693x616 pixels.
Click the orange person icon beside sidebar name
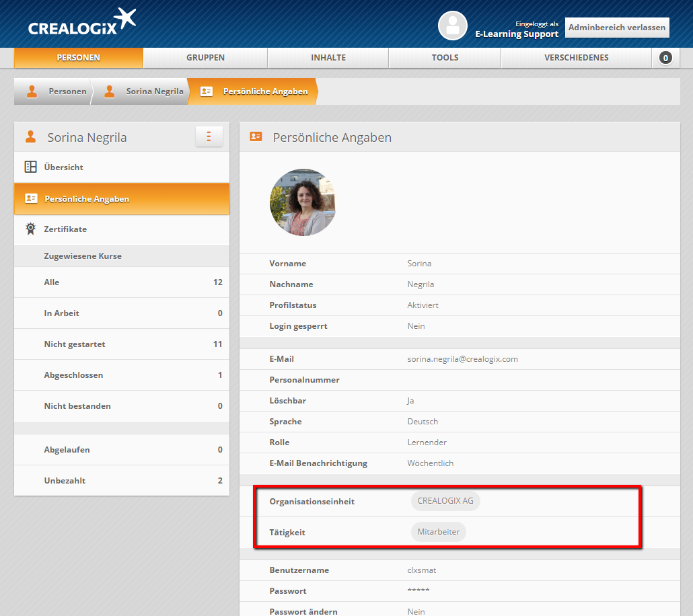(x=30, y=137)
